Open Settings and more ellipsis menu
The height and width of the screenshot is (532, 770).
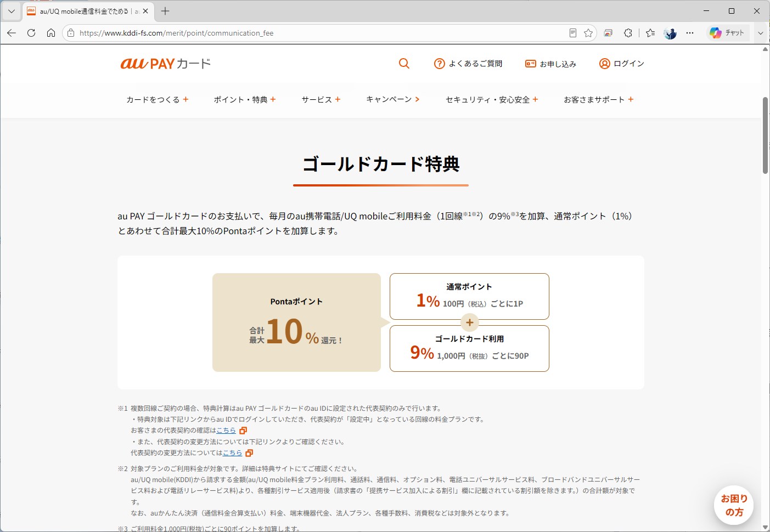tap(690, 33)
